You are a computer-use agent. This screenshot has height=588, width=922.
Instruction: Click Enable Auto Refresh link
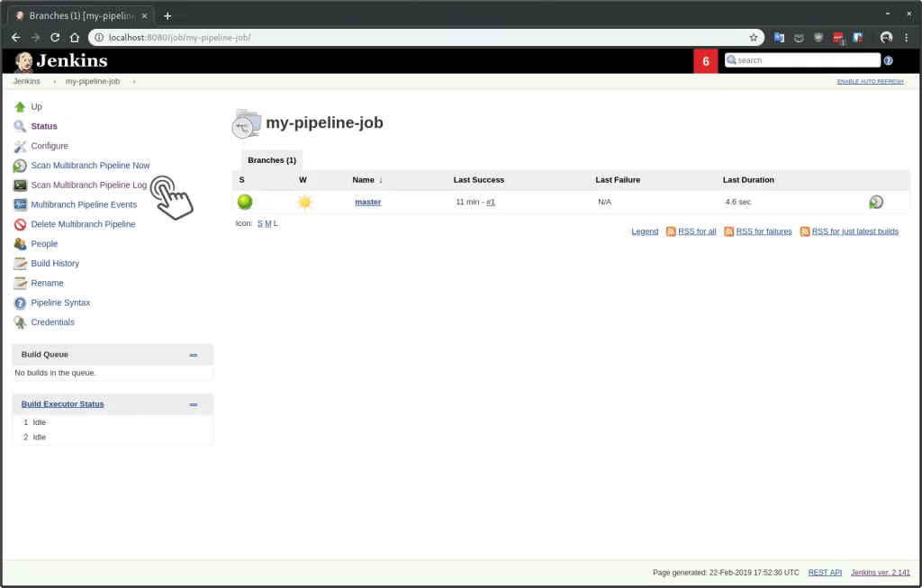[870, 82]
